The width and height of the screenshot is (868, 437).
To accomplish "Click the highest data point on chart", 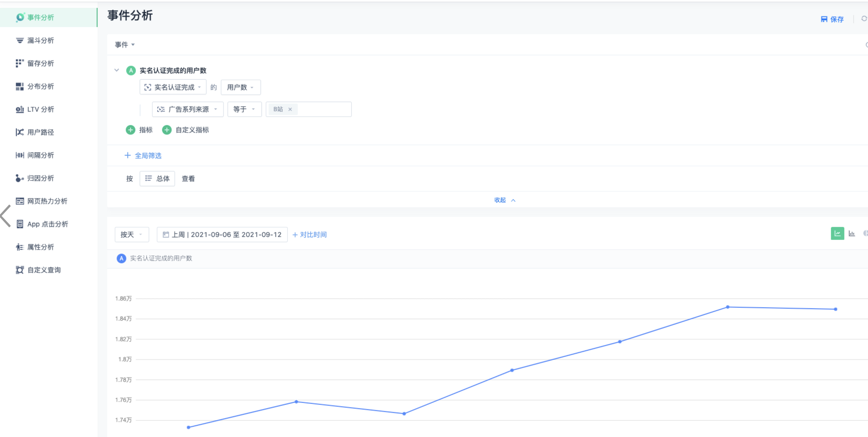I will tap(728, 307).
